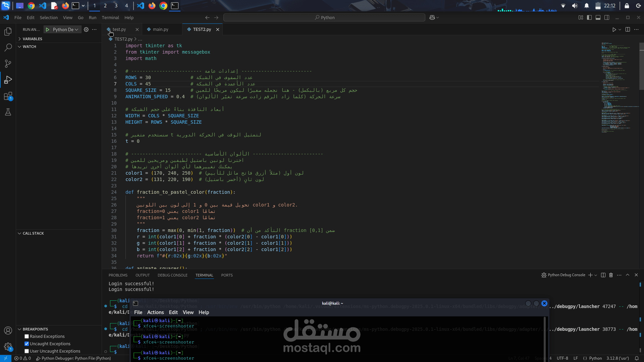Split the editor to the right
Image resolution: width=644 pixels, height=362 pixels.
(628, 29)
